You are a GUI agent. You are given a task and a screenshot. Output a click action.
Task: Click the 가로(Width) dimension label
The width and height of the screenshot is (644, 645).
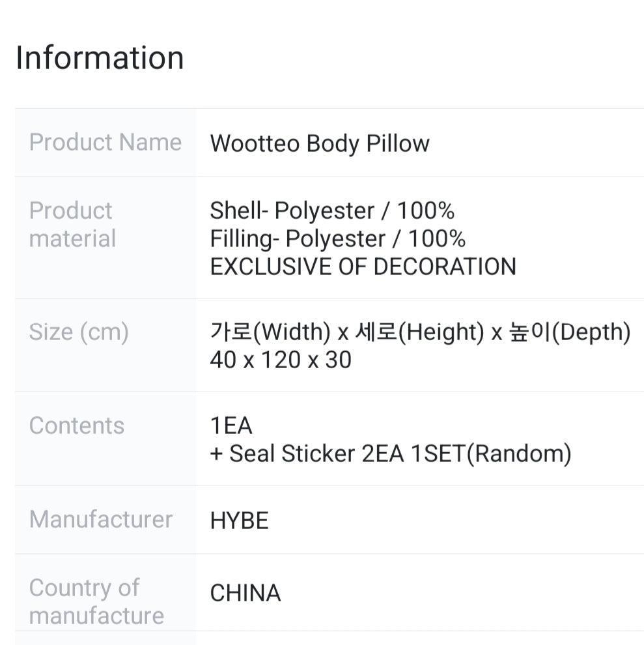tap(270, 333)
